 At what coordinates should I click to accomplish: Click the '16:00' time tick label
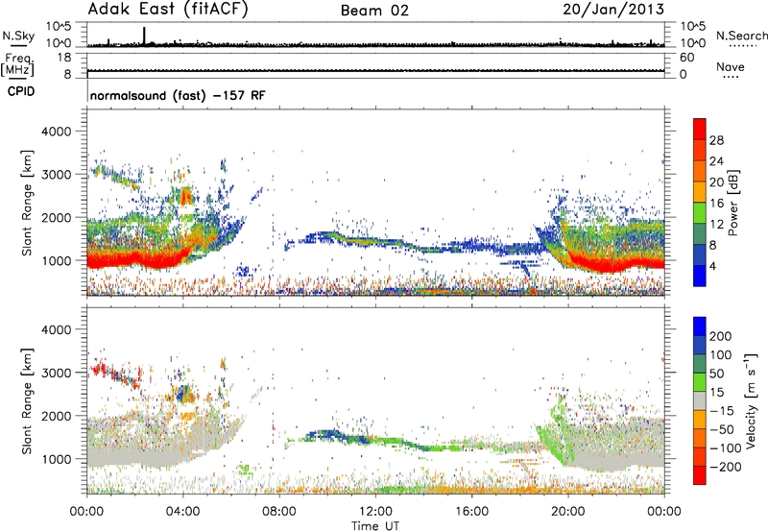(x=471, y=512)
